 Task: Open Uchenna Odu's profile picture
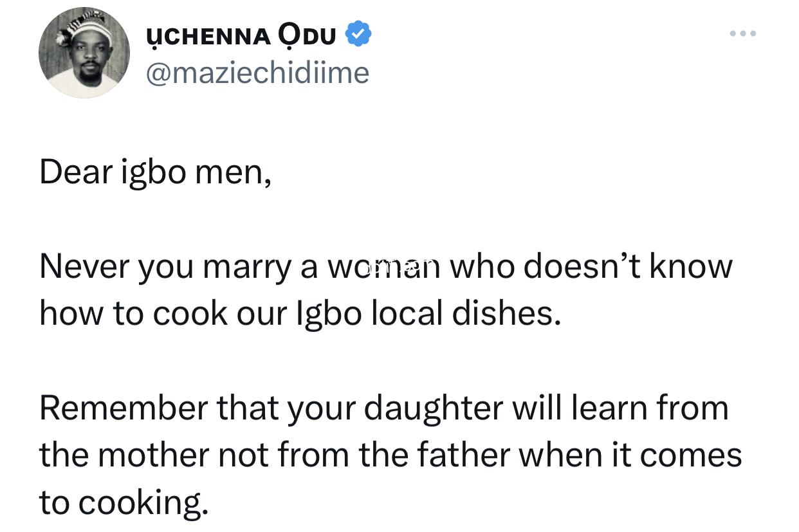[x=84, y=53]
